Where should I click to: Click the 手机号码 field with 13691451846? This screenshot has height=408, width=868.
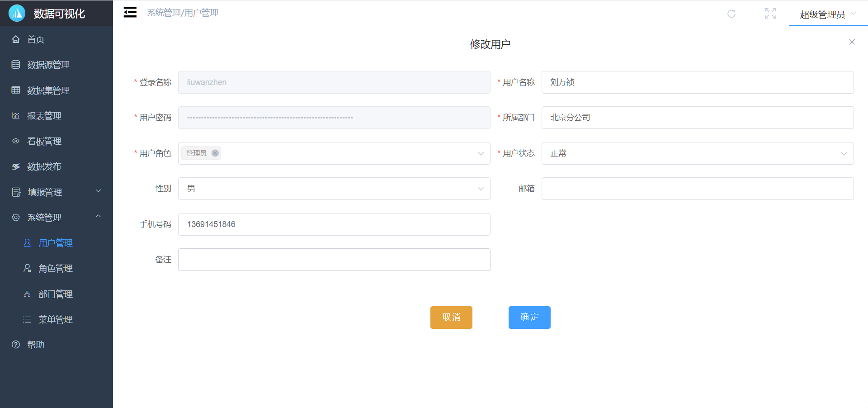(x=334, y=224)
